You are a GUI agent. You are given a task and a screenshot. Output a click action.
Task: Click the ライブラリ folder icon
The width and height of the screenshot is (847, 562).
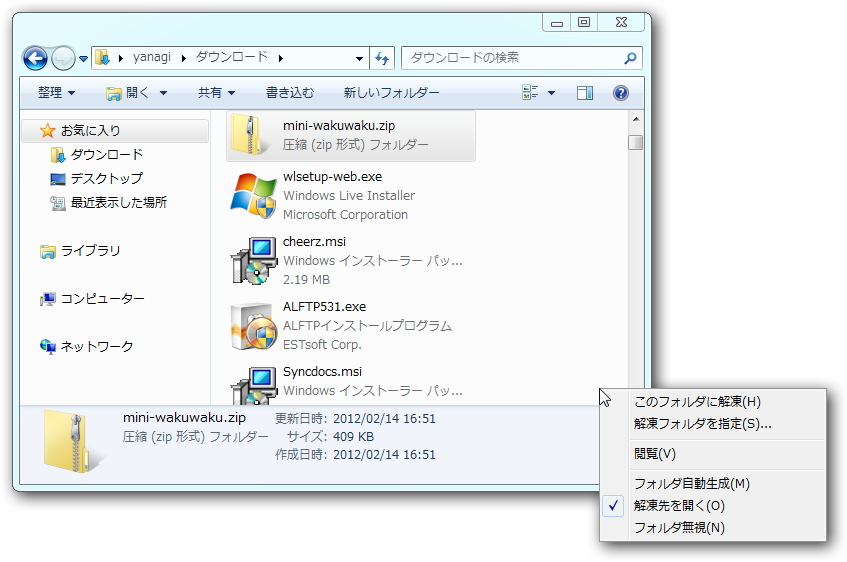coord(48,251)
